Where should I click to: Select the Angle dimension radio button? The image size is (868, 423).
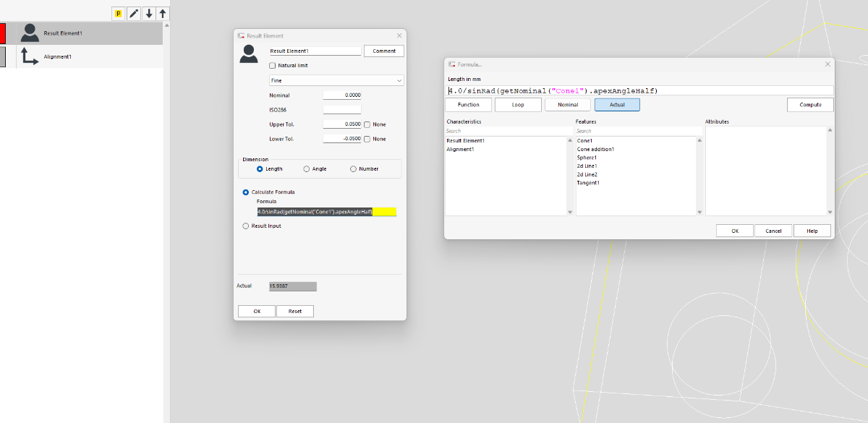point(307,168)
